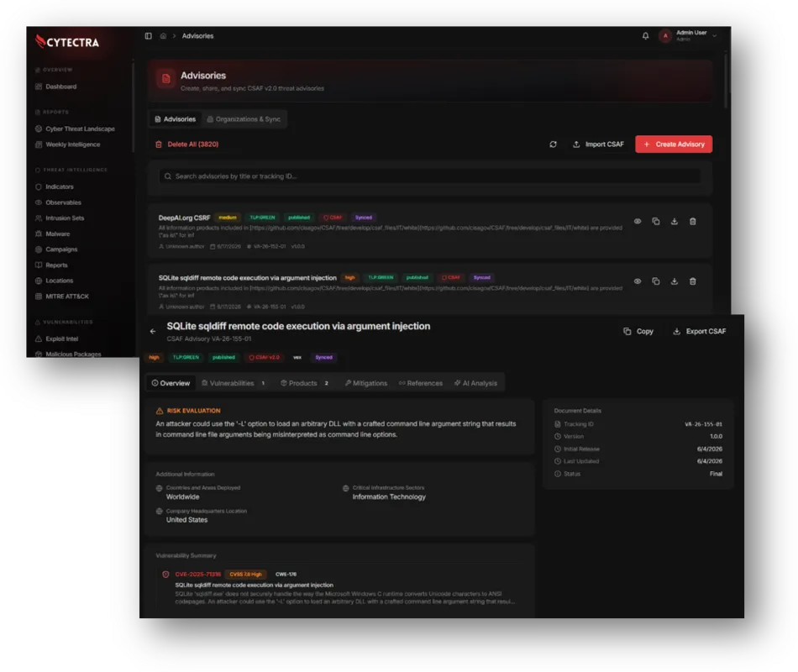
Task: Click the CVSS 7.8 High badge
Action: tap(245, 575)
